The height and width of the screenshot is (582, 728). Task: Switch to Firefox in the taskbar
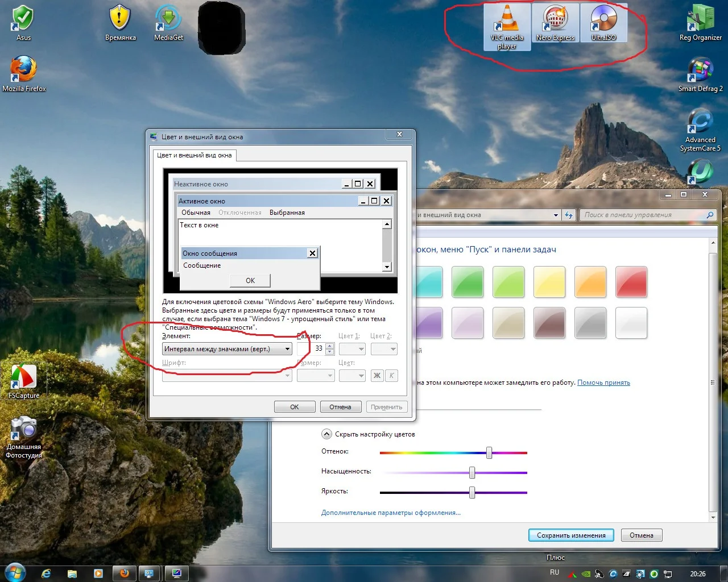click(x=124, y=573)
